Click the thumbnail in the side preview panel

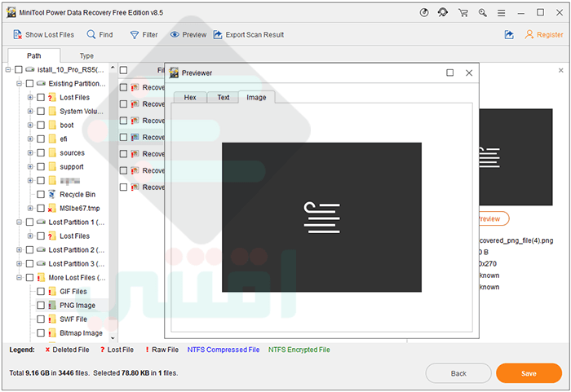(516, 156)
